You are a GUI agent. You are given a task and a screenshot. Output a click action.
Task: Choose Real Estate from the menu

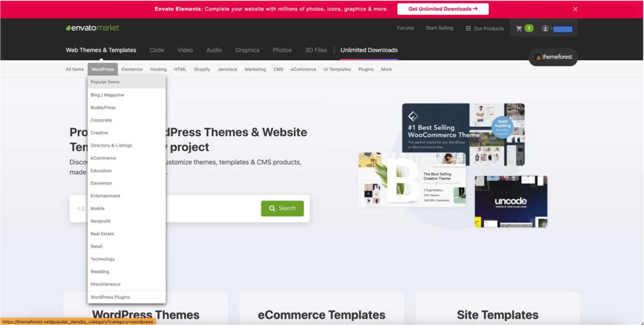127,233
